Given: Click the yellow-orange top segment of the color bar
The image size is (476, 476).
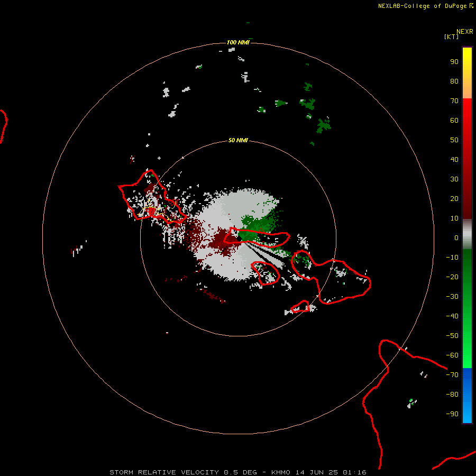Looking at the screenshot, I should pyautogui.click(x=467, y=73).
